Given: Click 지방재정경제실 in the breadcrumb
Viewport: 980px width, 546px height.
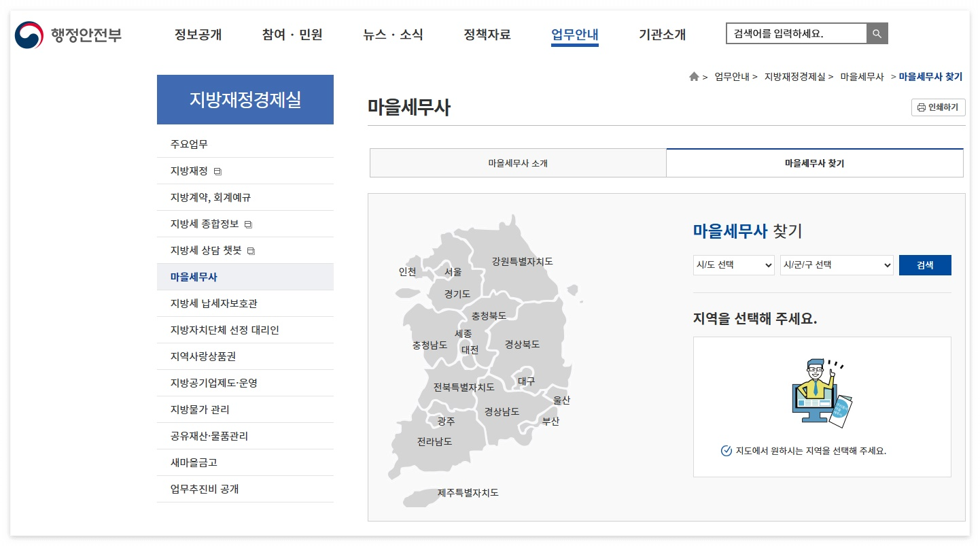Looking at the screenshot, I should click(x=794, y=77).
